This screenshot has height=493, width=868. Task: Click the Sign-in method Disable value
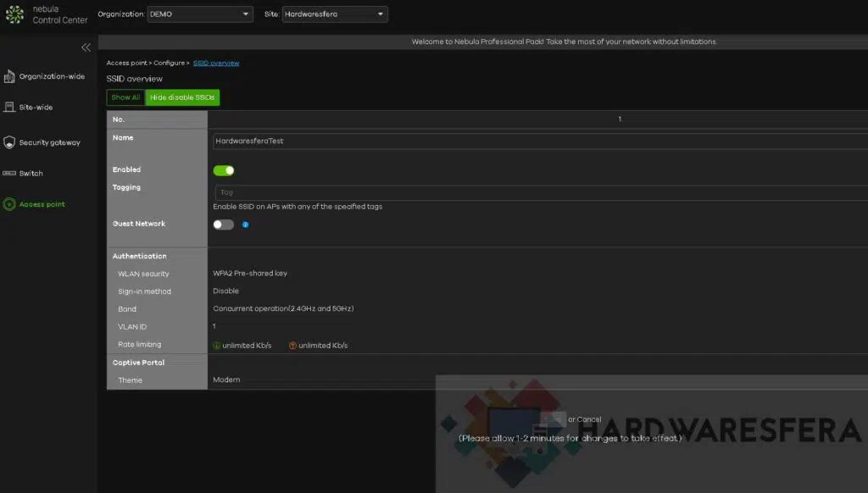click(x=225, y=291)
